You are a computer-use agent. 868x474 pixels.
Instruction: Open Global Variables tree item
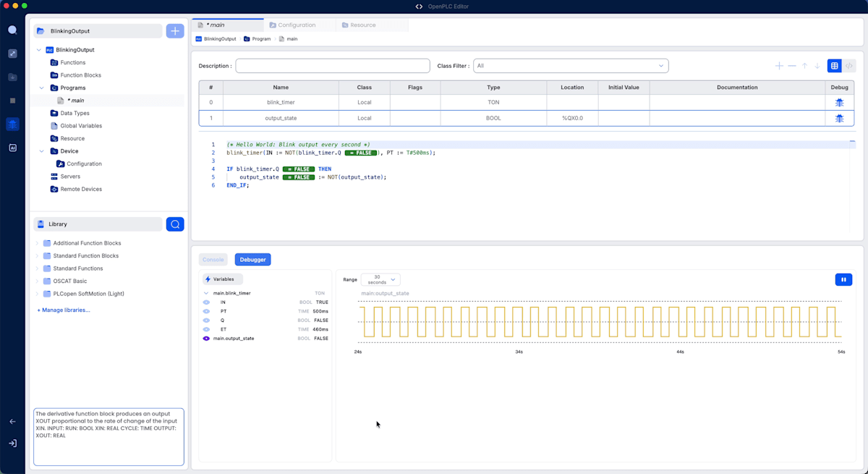coord(81,126)
